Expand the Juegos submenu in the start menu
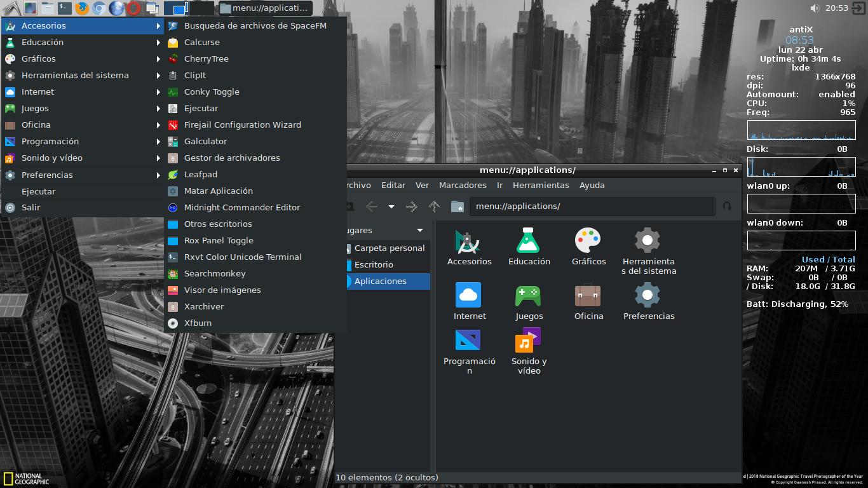Image resolution: width=868 pixels, height=488 pixels. click(83, 109)
